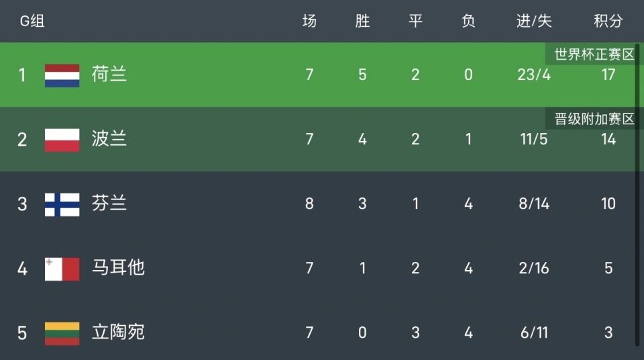The width and height of the screenshot is (644, 360).
Task: Click the 世界杯正赛区 label
Action: pyautogui.click(x=594, y=54)
